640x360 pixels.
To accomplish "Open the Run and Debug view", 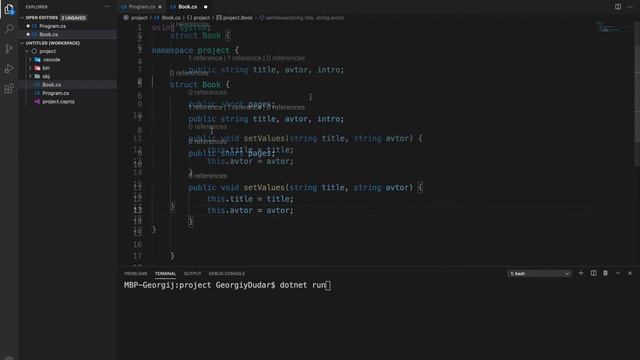I will point(9,69).
